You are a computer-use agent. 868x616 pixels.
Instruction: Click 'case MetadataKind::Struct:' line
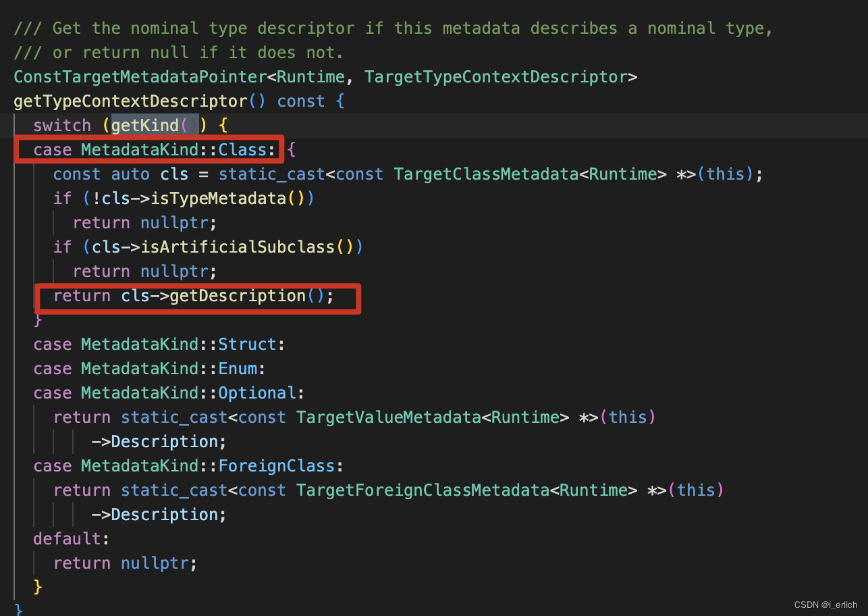click(x=159, y=344)
